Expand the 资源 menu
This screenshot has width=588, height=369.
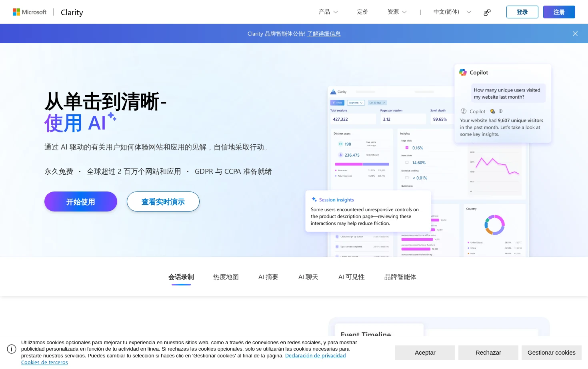click(x=397, y=12)
